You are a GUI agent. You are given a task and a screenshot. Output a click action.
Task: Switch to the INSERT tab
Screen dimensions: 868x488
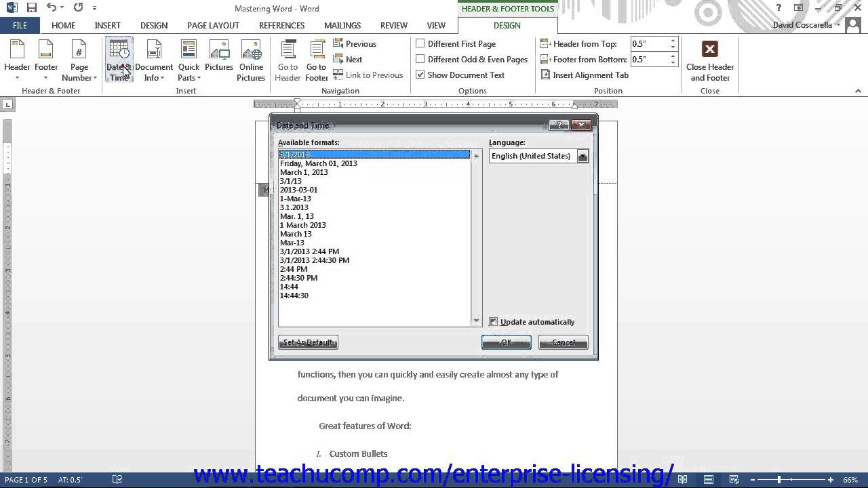click(108, 25)
